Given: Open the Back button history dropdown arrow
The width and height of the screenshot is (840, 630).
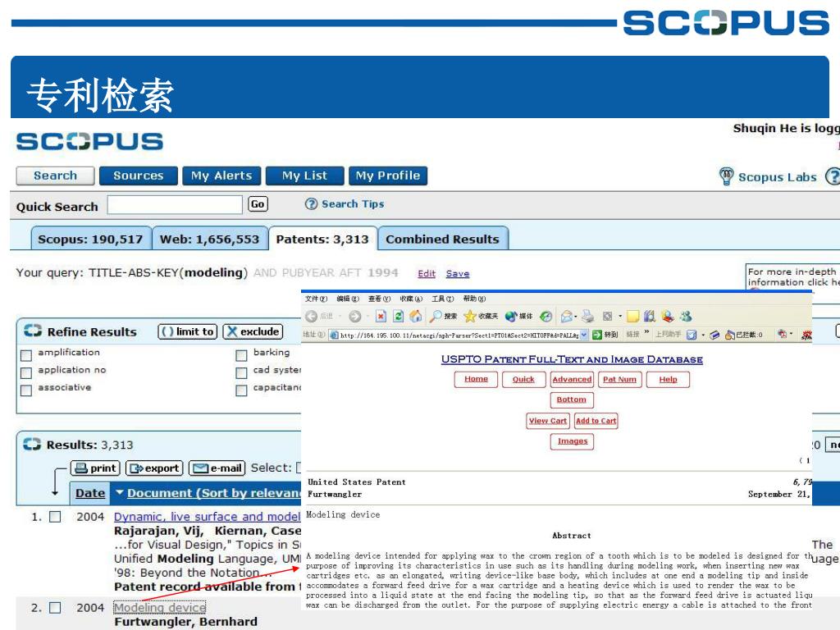Looking at the screenshot, I should tap(340, 317).
